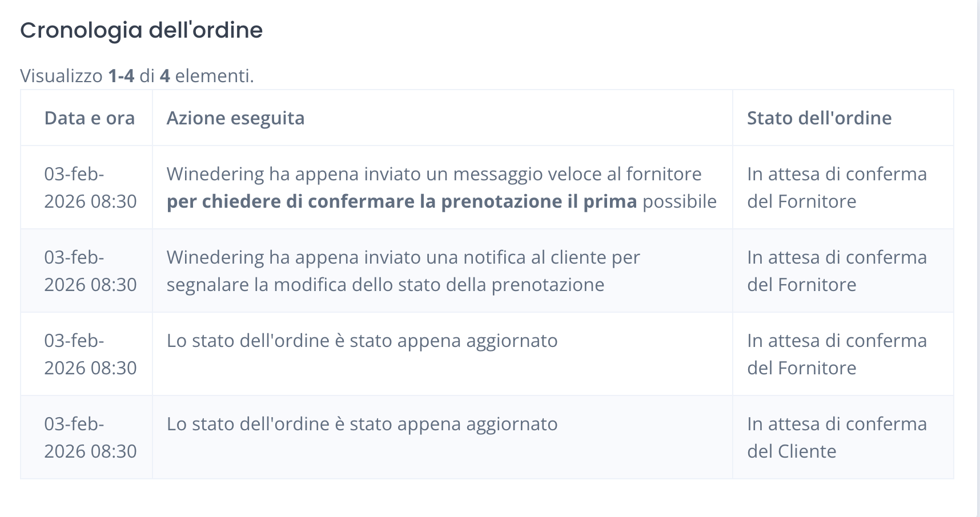
Task: Click the vertical scrollbar at the right edge
Action: [x=977, y=257]
